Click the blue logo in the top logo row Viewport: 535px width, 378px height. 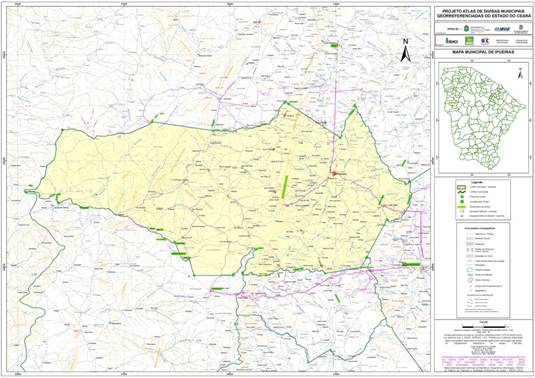point(502,29)
